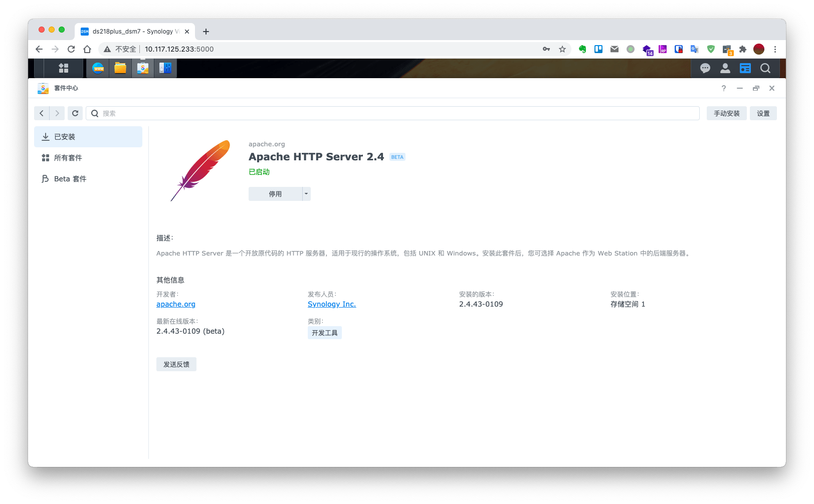Click the Chrome browser back arrow

pyautogui.click(x=39, y=49)
